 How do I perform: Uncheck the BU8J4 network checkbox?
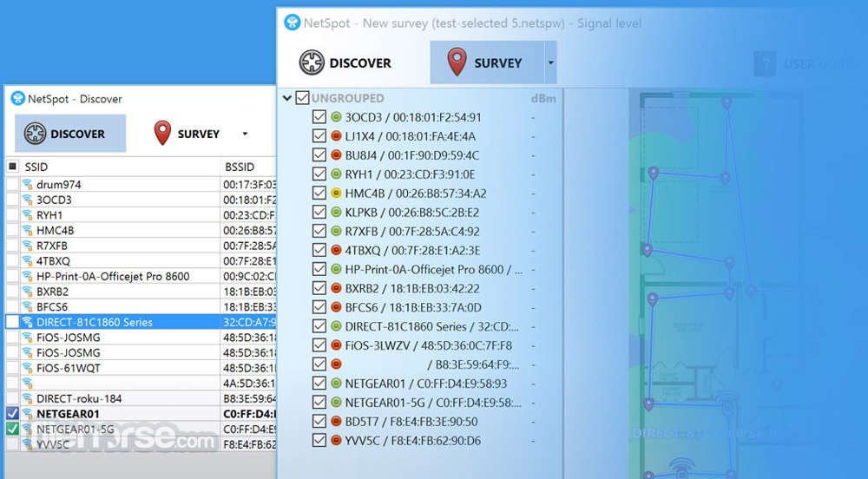point(319,154)
